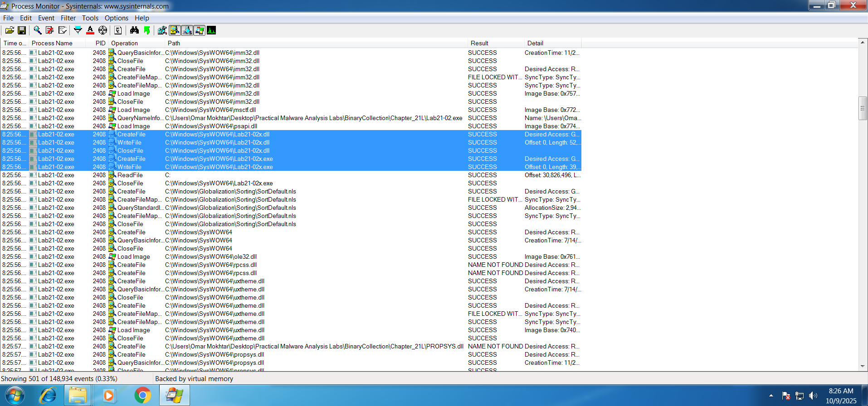This screenshot has width=868, height=406.
Task: Open the Filter menu
Action: [x=68, y=18]
